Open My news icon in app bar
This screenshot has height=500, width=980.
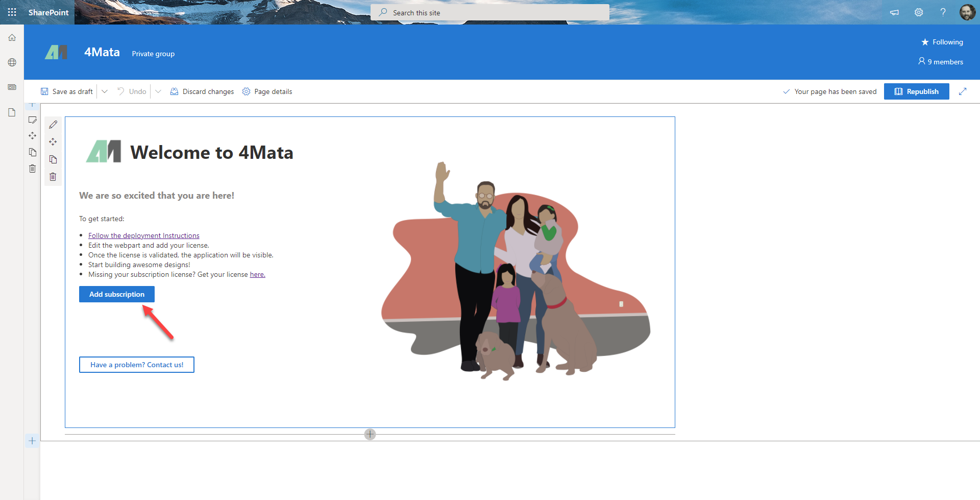pos(12,87)
